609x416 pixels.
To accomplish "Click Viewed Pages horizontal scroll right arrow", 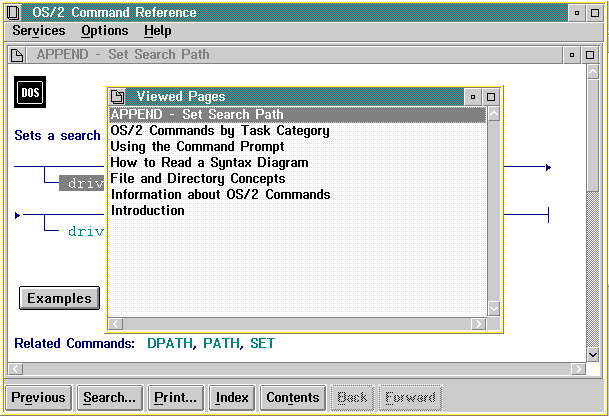I will point(478,324).
